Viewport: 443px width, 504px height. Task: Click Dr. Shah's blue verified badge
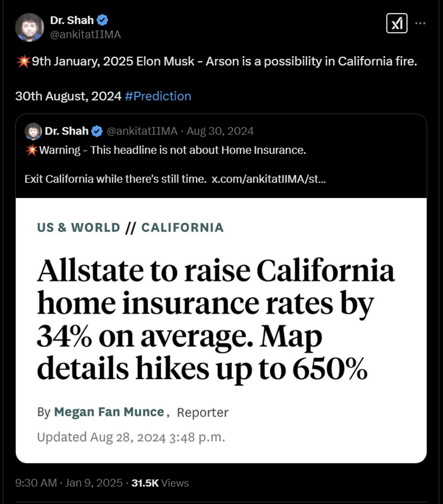103,20
